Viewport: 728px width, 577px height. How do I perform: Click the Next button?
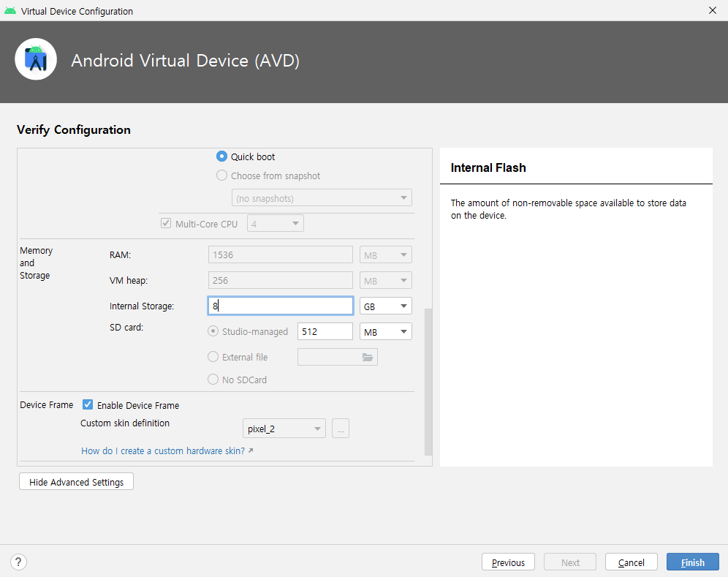click(570, 562)
